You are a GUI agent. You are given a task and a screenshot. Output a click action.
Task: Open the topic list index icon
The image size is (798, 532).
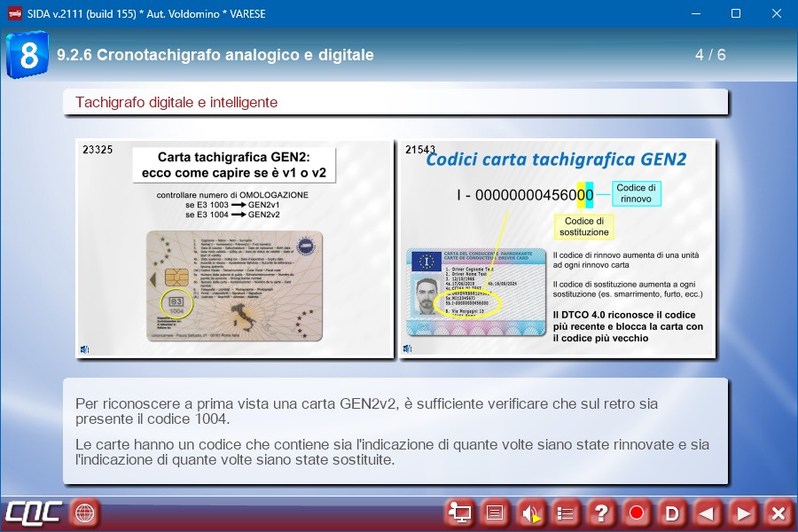coord(566,512)
